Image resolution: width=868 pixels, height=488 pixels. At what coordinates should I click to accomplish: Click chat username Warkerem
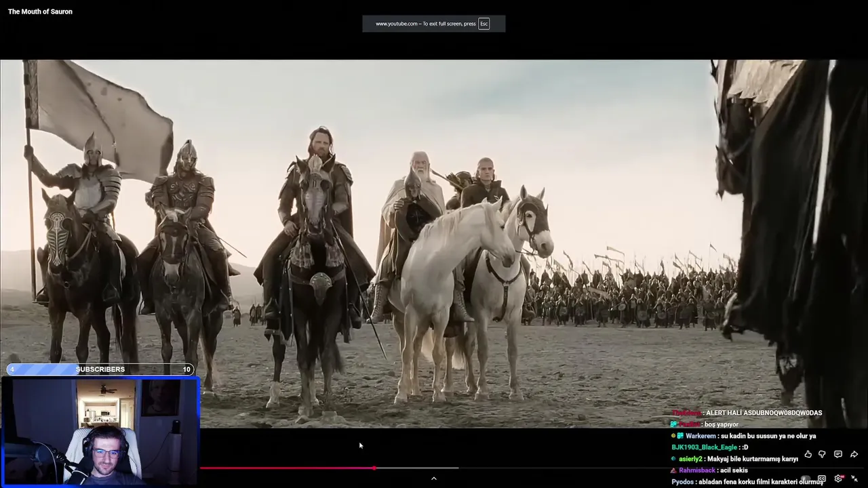[701, 436]
